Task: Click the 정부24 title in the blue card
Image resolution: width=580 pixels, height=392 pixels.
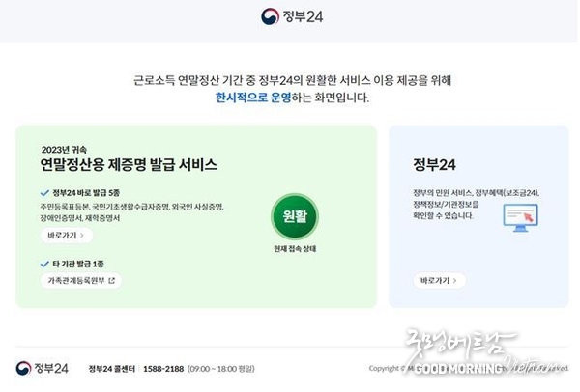Action: coord(434,165)
